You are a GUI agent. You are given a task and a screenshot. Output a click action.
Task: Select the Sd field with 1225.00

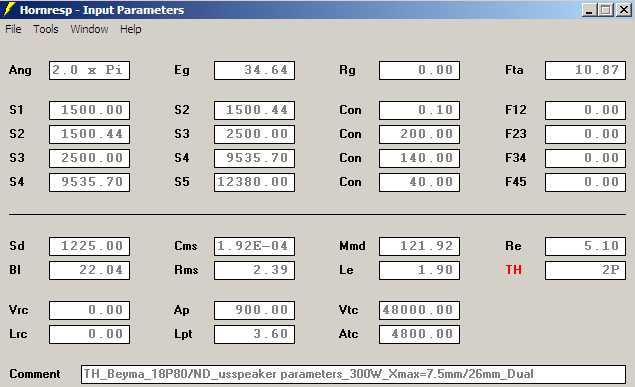pyautogui.click(x=89, y=247)
